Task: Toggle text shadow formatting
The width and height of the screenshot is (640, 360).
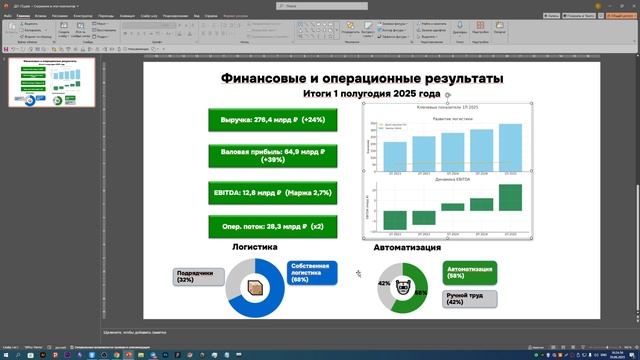Action: click(x=144, y=33)
